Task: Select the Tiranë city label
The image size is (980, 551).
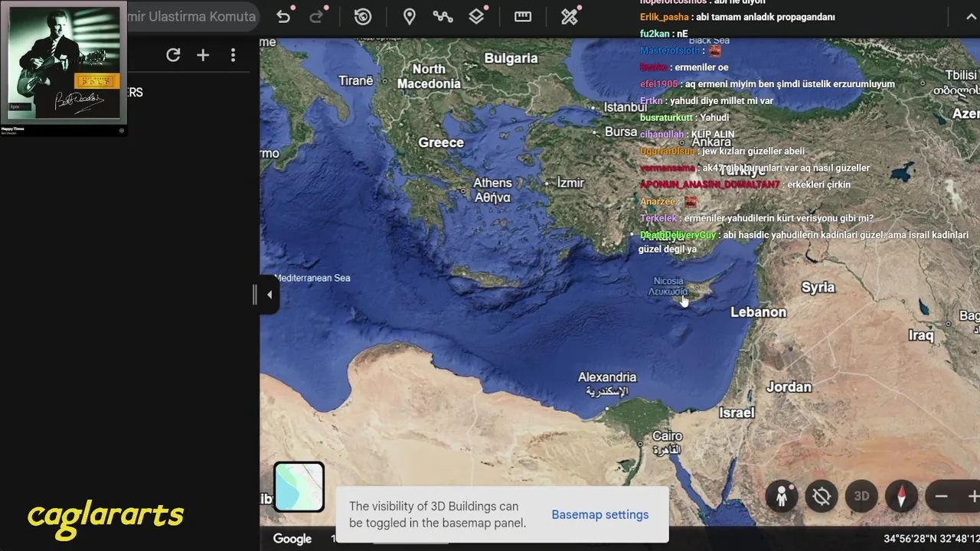Action: click(356, 80)
